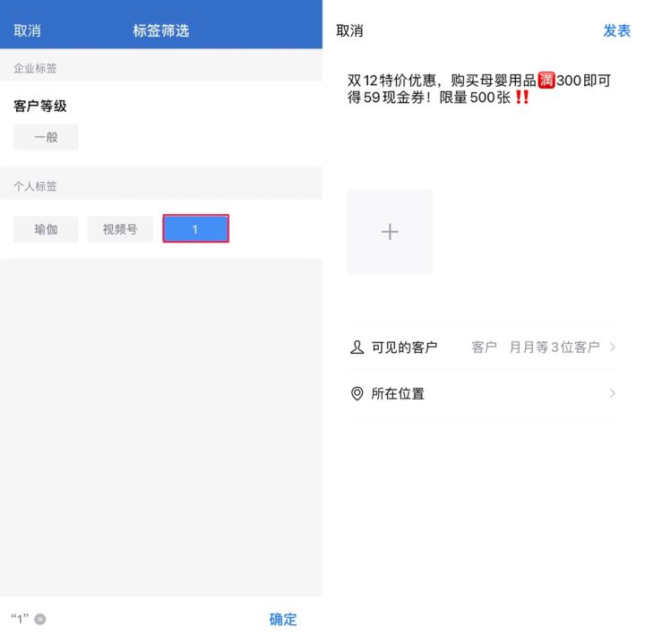Toggle the 瑜伽 personal tag
Screen dimensions: 645x644
coord(46,229)
